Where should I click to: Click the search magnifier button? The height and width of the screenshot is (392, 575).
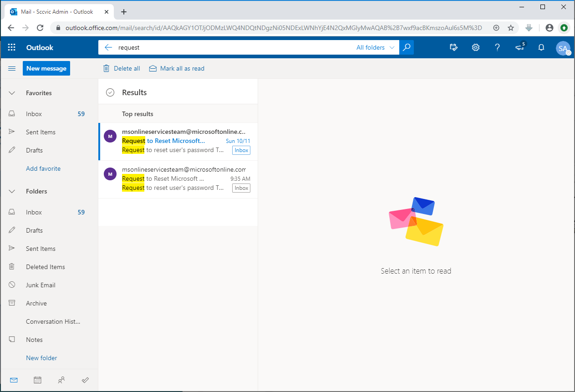pyautogui.click(x=407, y=47)
